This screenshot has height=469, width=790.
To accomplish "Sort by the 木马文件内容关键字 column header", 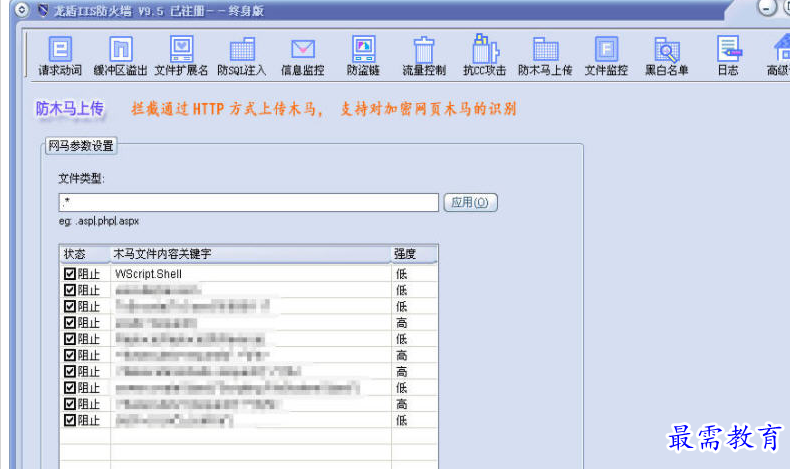I will [x=250, y=254].
